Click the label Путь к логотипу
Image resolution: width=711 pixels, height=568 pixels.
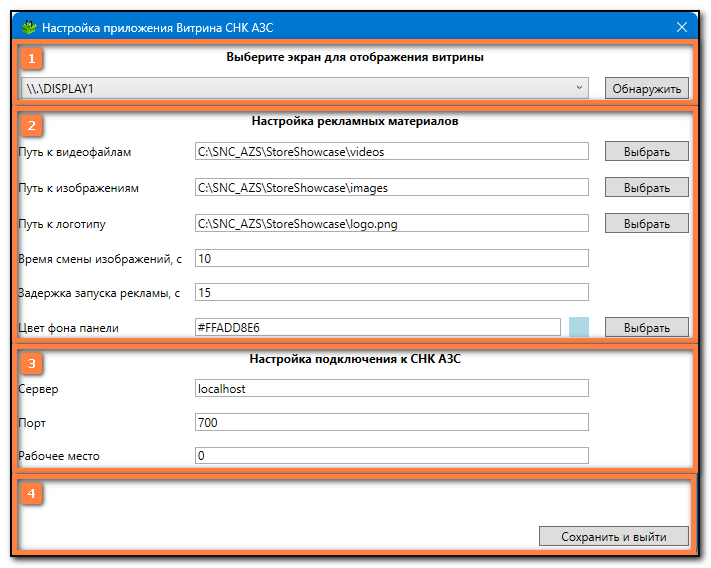(62, 224)
